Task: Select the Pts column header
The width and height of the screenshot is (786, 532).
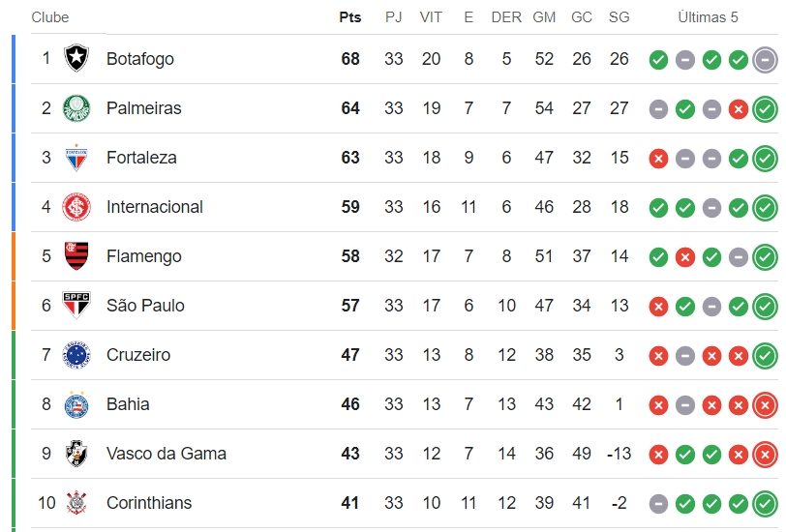Action: 349,17
